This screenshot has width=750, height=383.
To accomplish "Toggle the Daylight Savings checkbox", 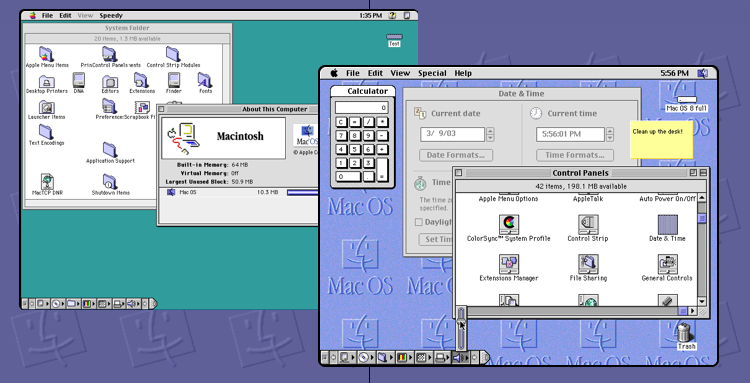I will coord(419,222).
